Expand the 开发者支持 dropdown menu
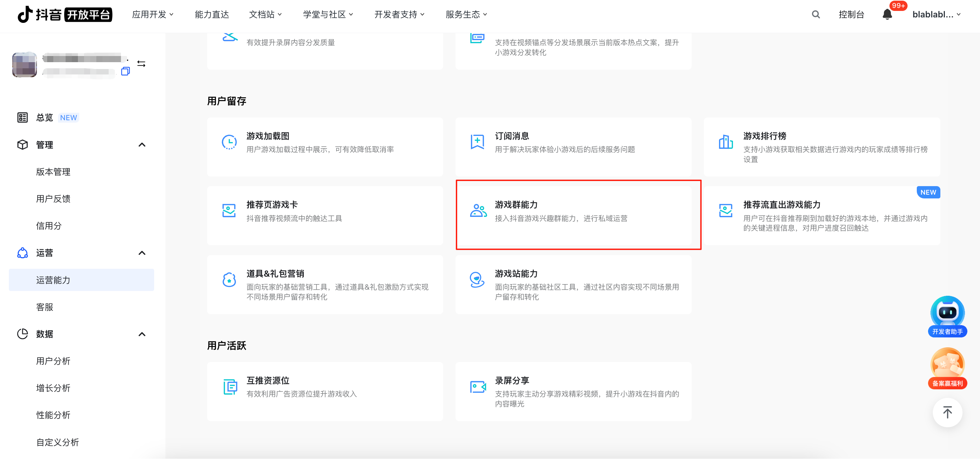Screen dimensions: 980x459 pyautogui.click(x=399, y=14)
